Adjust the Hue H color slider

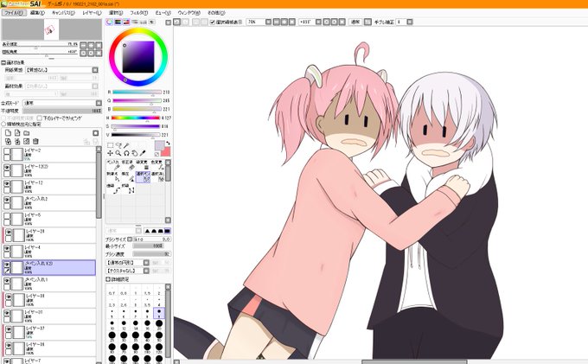click(x=136, y=118)
